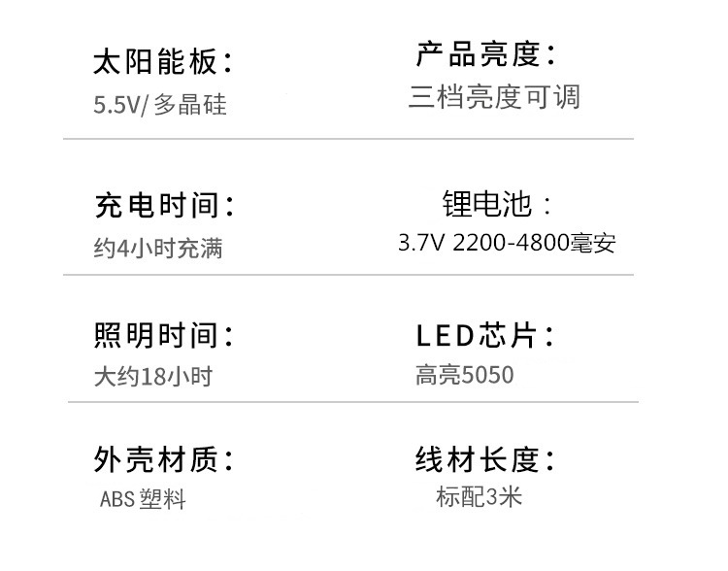Image resolution: width=728 pixels, height=571 pixels.
Task: Select the ABS 塑料 material text
Action: click(142, 499)
